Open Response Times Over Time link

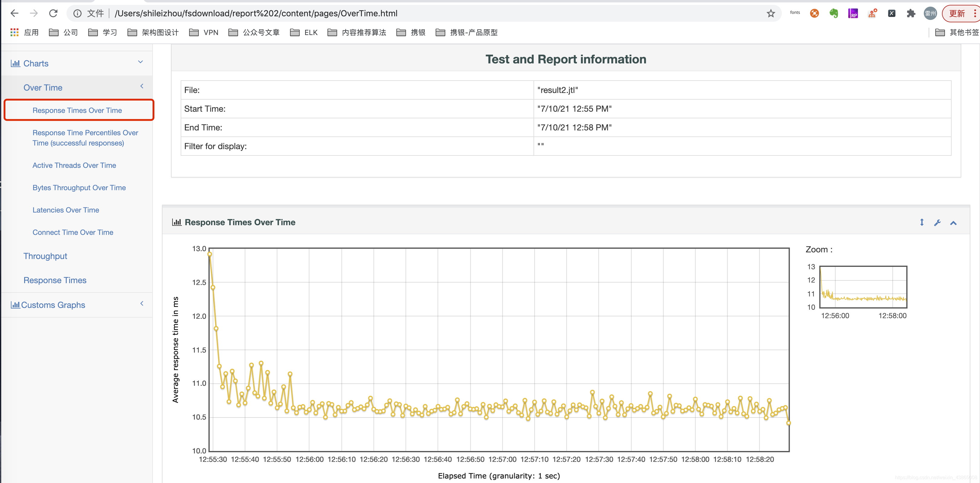[x=77, y=110]
